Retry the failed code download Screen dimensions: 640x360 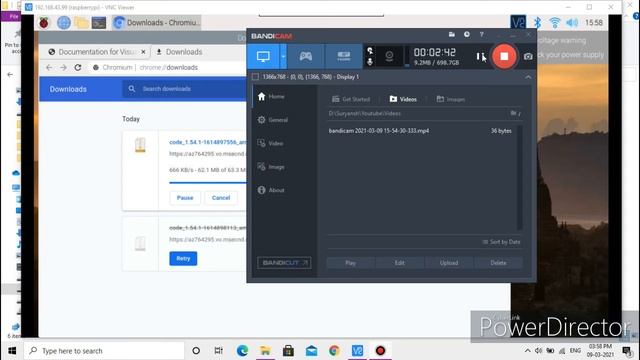click(183, 258)
